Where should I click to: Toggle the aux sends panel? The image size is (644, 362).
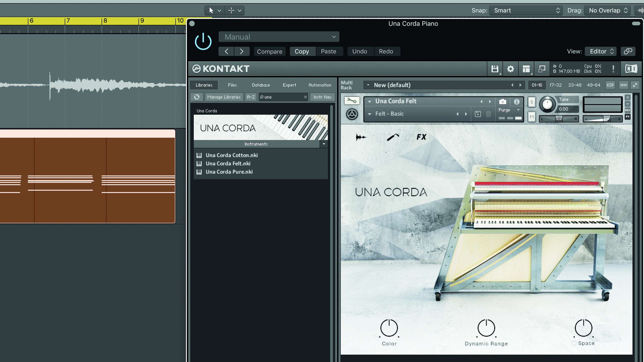(623, 85)
